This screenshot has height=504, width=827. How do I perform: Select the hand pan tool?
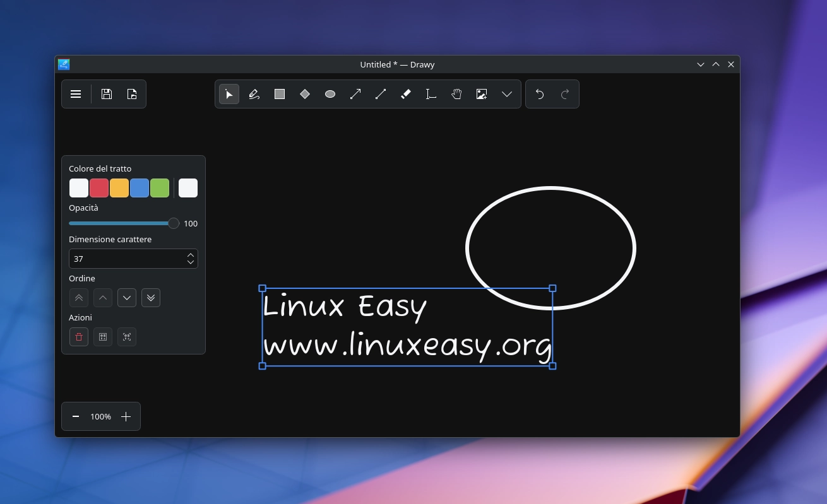point(456,94)
